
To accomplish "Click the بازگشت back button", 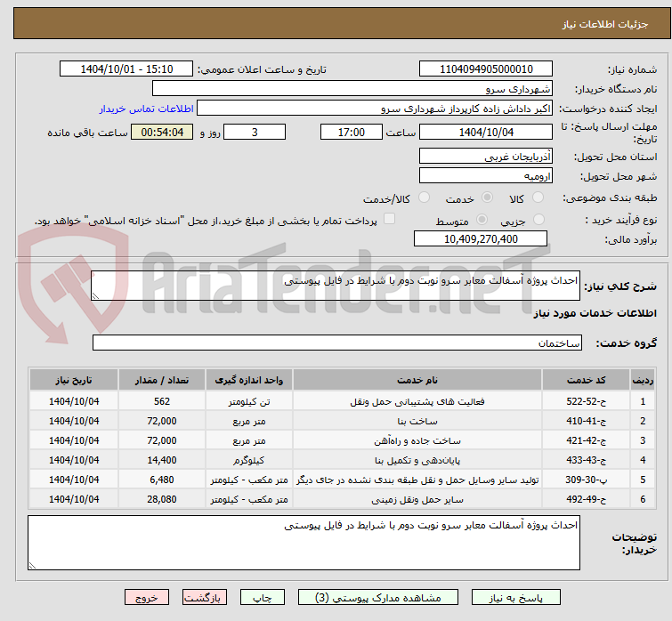I will tap(205, 598).
